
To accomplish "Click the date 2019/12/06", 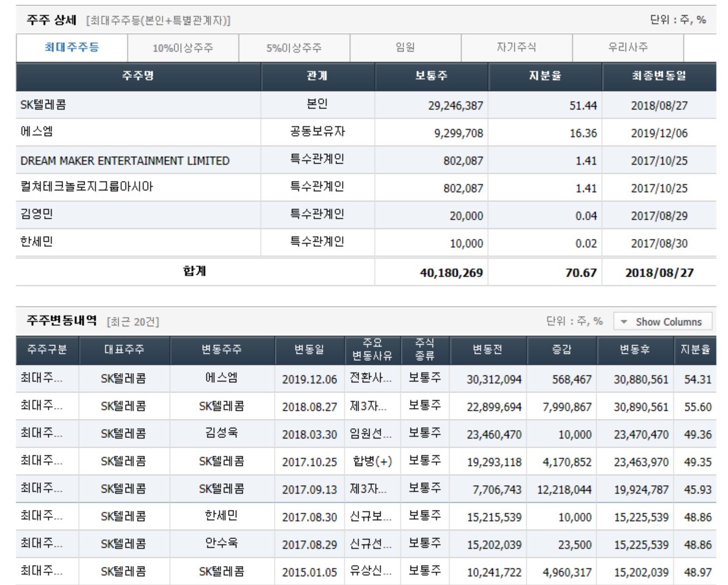I will pos(659,134).
